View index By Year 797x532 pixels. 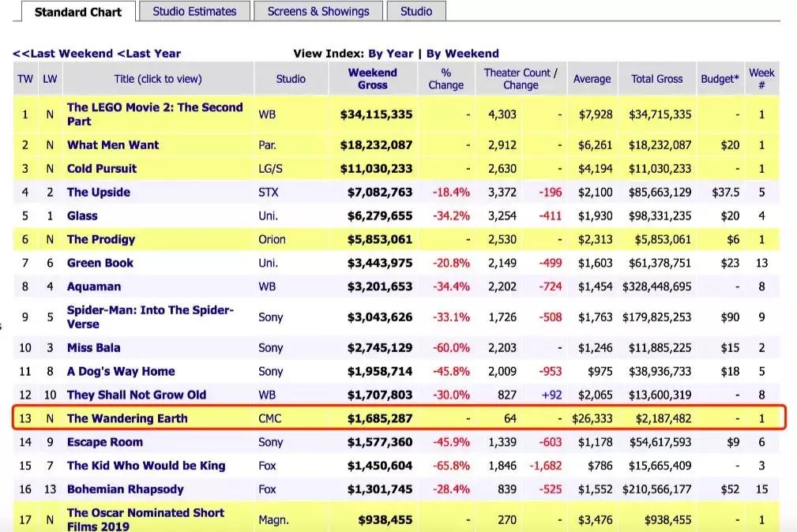tap(390, 54)
